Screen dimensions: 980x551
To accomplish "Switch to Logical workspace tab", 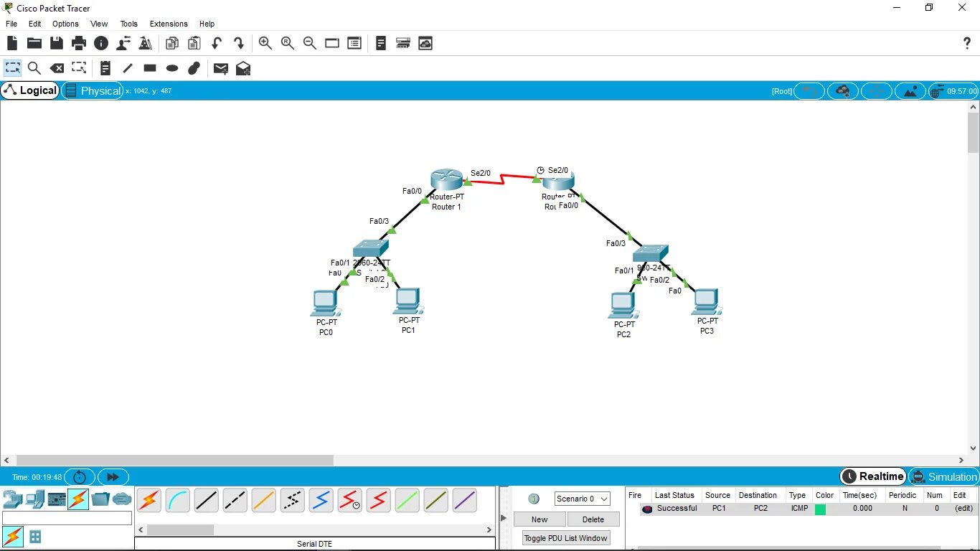I will 30,90.
